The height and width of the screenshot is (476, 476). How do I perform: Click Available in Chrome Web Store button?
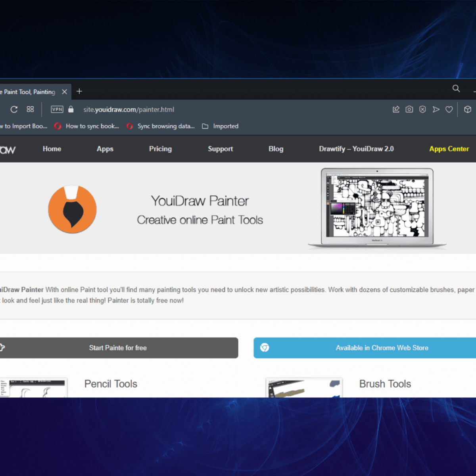[x=365, y=348]
